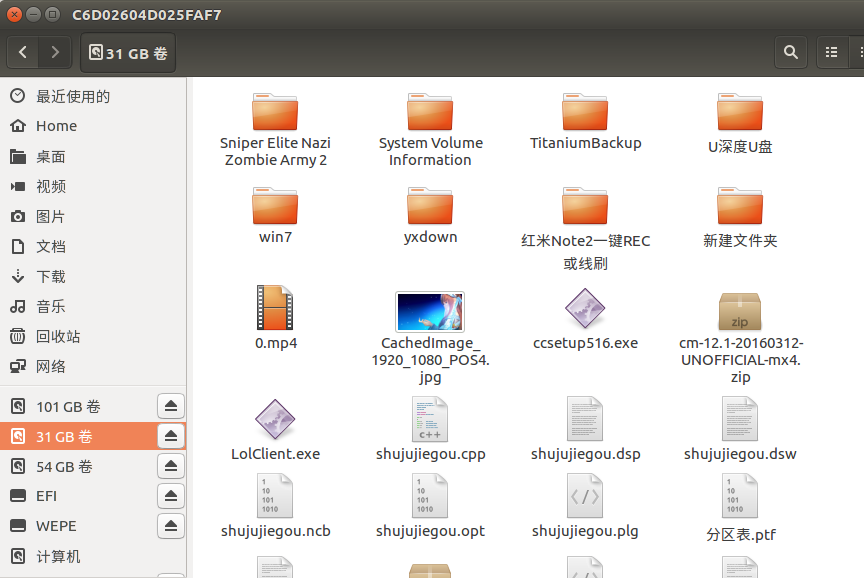The image size is (864, 578).
Task: Switch to list view button
Action: (x=831, y=52)
